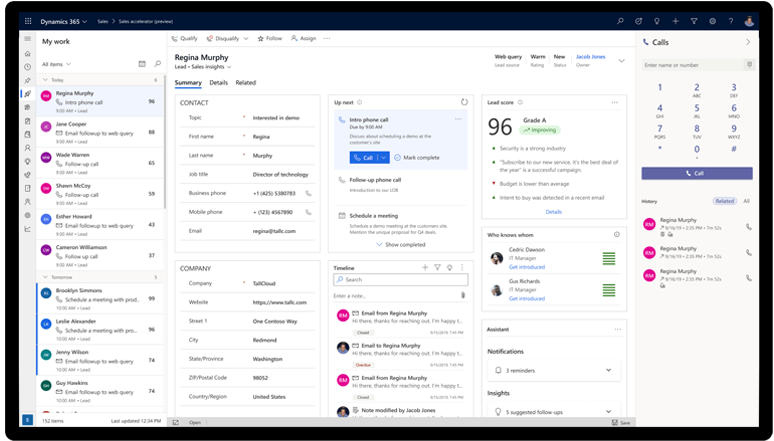Open the Related tab
Screen dimensions: 774x441
pos(245,83)
